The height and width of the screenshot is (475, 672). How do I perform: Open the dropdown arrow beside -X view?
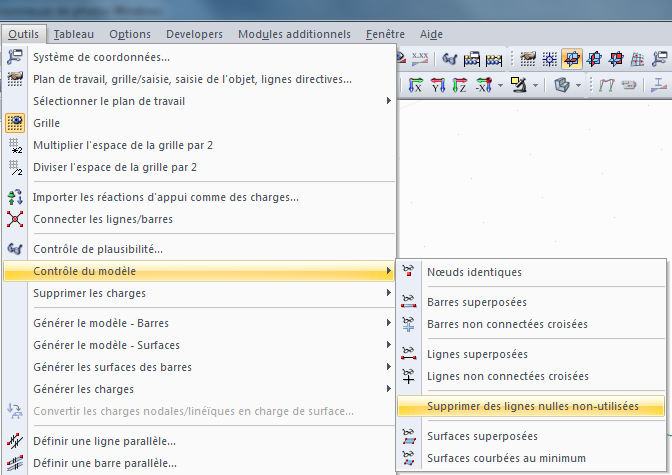tap(500, 85)
